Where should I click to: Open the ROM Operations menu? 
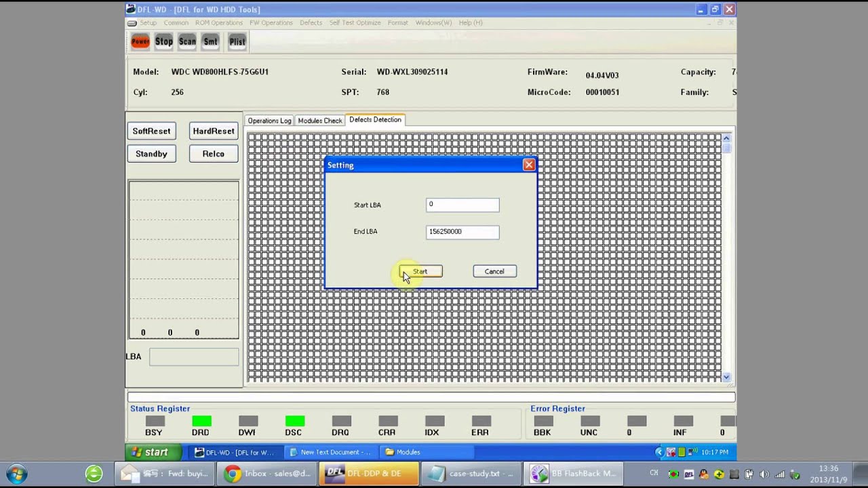click(x=218, y=22)
